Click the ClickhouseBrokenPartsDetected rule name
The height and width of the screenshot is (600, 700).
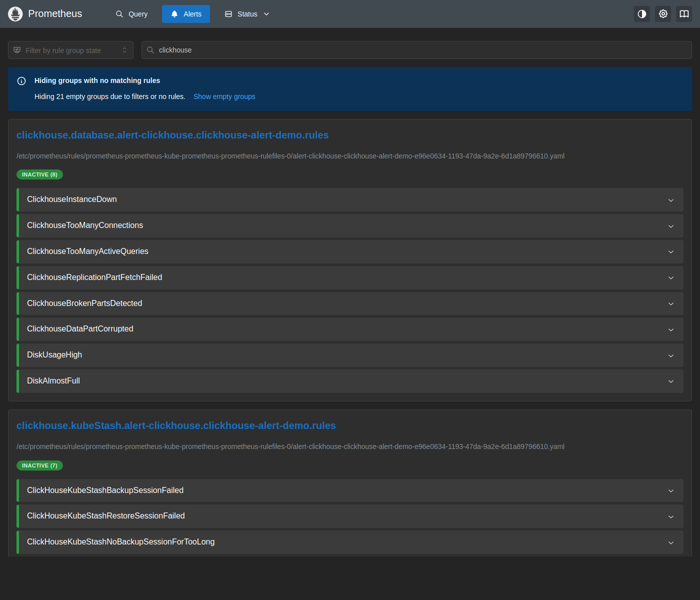click(x=84, y=303)
